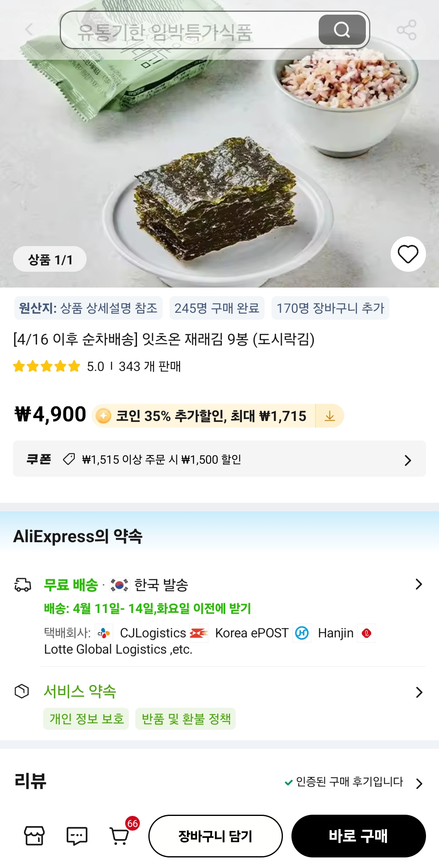This screenshot has height=868, width=439.
Task: Select the 반품 및 환불 정책 tag
Action: point(186,719)
